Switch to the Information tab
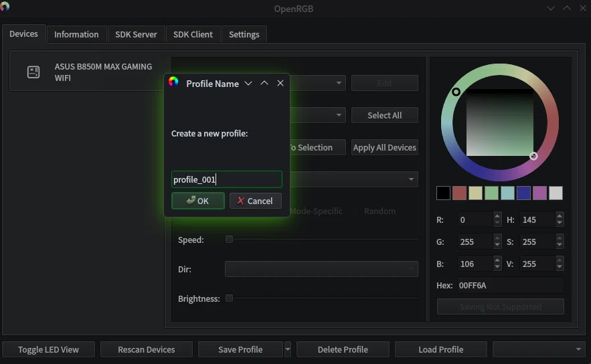The image size is (591, 364). [76, 34]
